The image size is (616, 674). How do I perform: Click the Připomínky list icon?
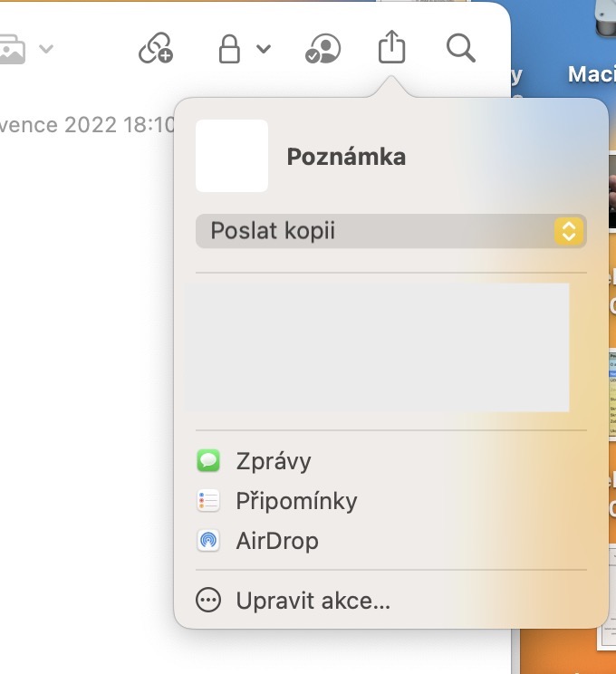[x=208, y=501]
